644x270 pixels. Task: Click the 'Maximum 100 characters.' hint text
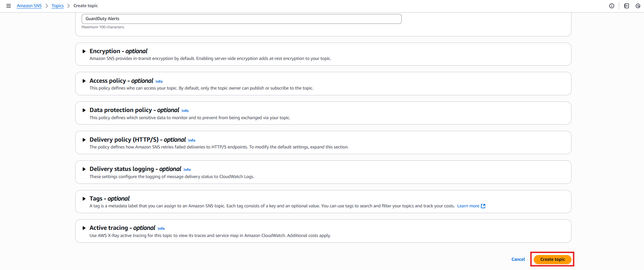103,27
